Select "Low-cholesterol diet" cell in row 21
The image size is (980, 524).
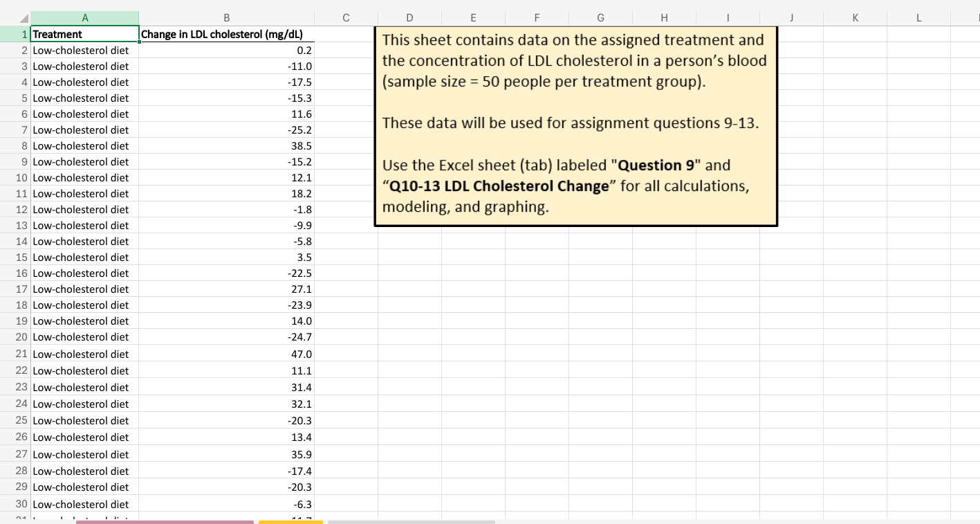(84, 354)
